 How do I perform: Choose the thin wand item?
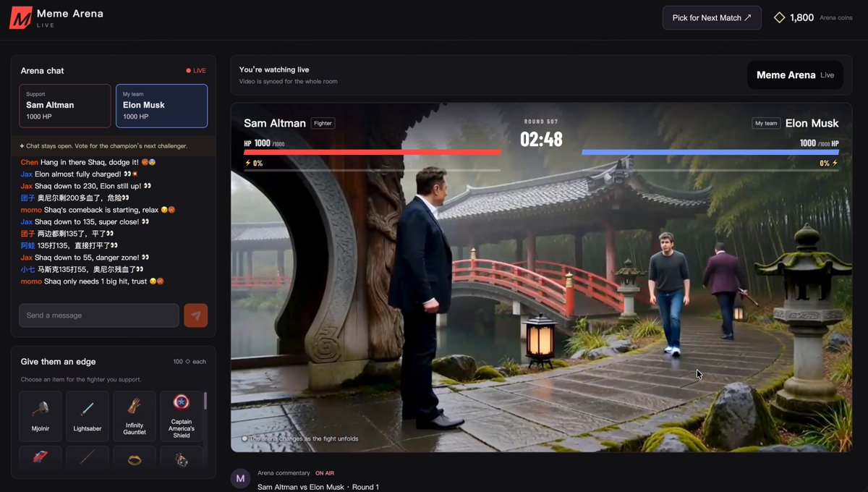tap(88, 459)
